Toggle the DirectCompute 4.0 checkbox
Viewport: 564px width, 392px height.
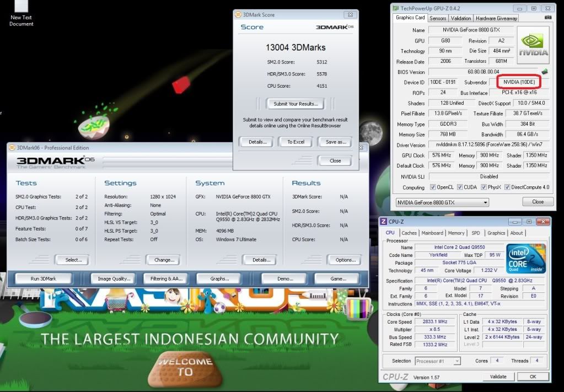click(x=507, y=187)
